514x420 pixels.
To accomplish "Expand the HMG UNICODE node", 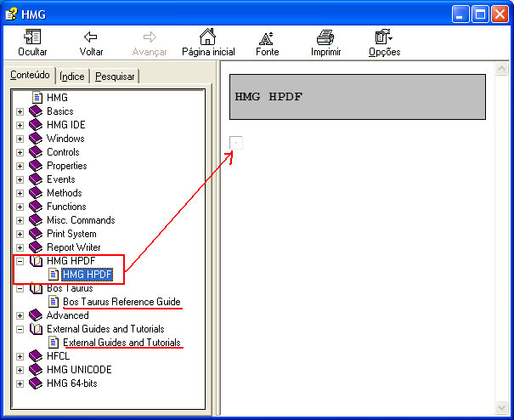I will pos(20,370).
